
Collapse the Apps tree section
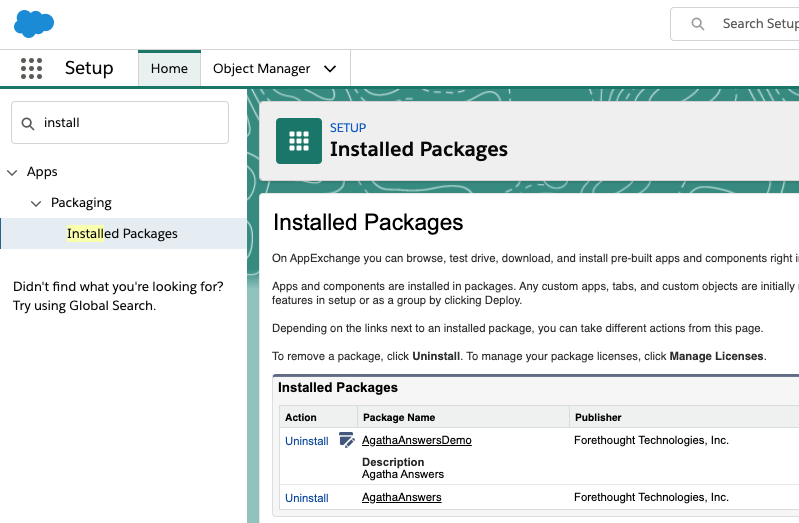(12, 173)
